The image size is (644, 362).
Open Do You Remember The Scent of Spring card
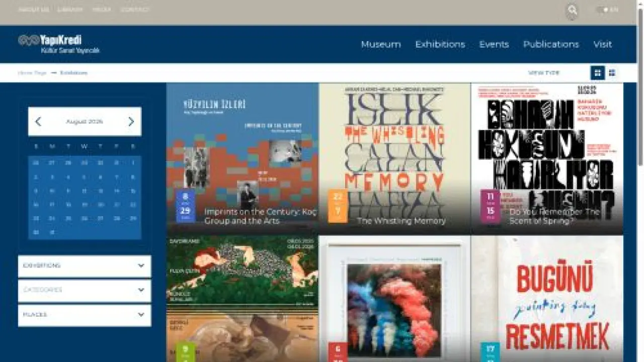[x=547, y=158]
